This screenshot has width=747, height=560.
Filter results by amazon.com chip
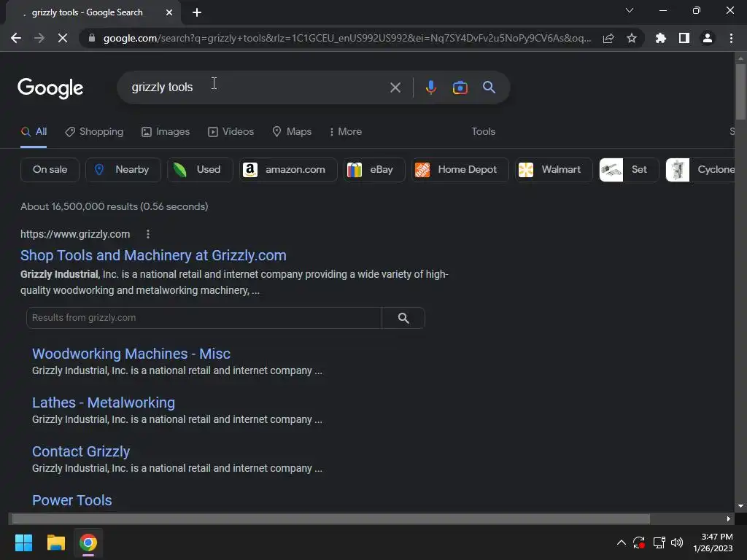(288, 169)
